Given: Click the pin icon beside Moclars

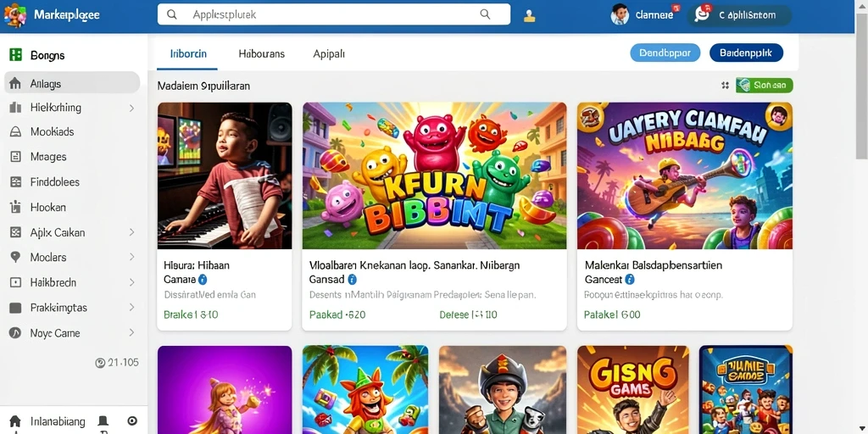Looking at the screenshot, I should [15, 258].
